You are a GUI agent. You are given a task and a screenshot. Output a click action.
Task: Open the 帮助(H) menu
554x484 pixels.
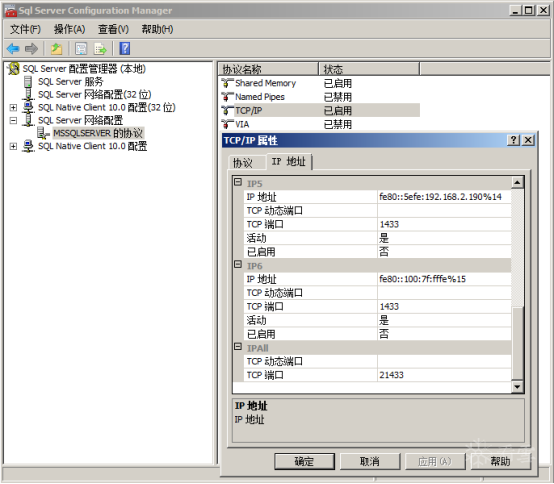158,29
